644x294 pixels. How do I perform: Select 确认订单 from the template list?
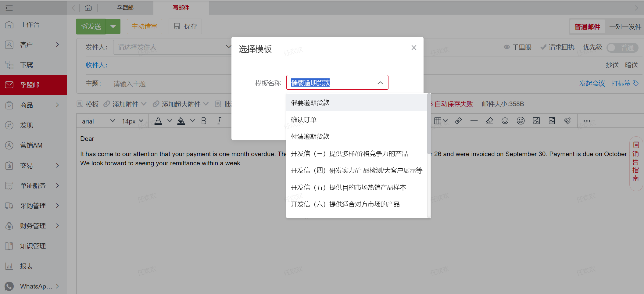(304, 120)
